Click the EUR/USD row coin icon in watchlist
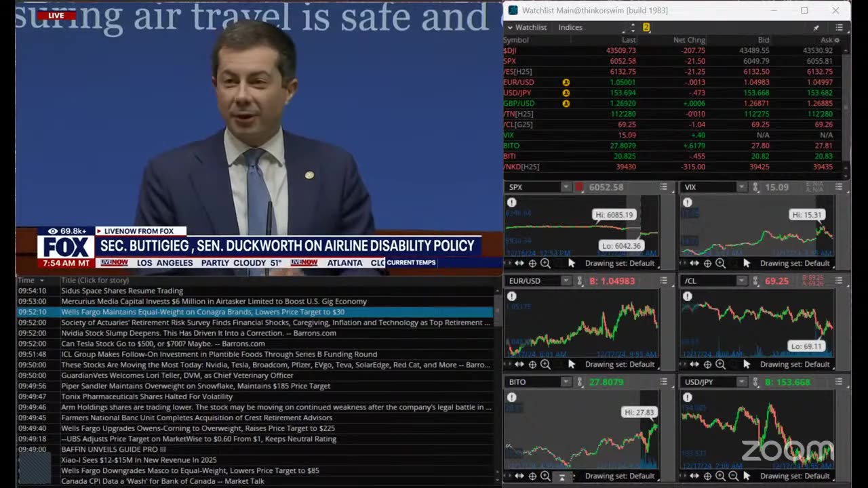Image resolution: width=868 pixels, height=488 pixels. 566,82
